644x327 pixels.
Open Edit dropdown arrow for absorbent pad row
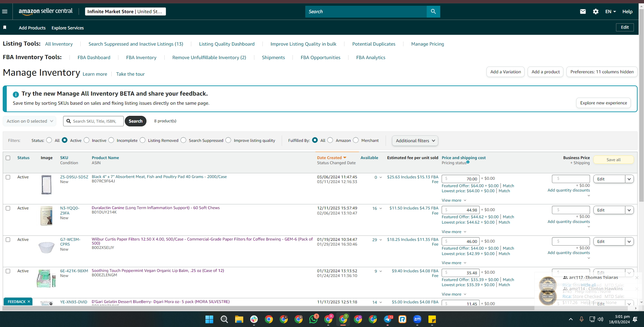[629, 179]
